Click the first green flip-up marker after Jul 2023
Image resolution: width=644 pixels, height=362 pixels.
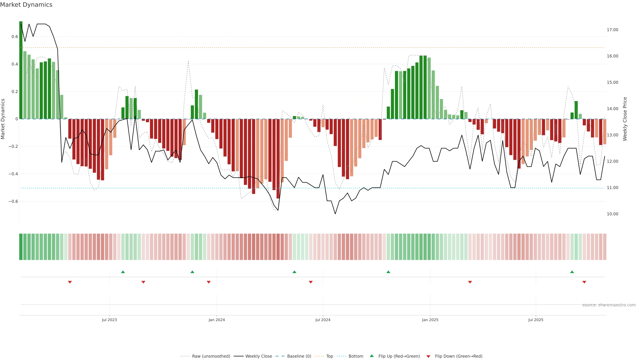pos(123,272)
